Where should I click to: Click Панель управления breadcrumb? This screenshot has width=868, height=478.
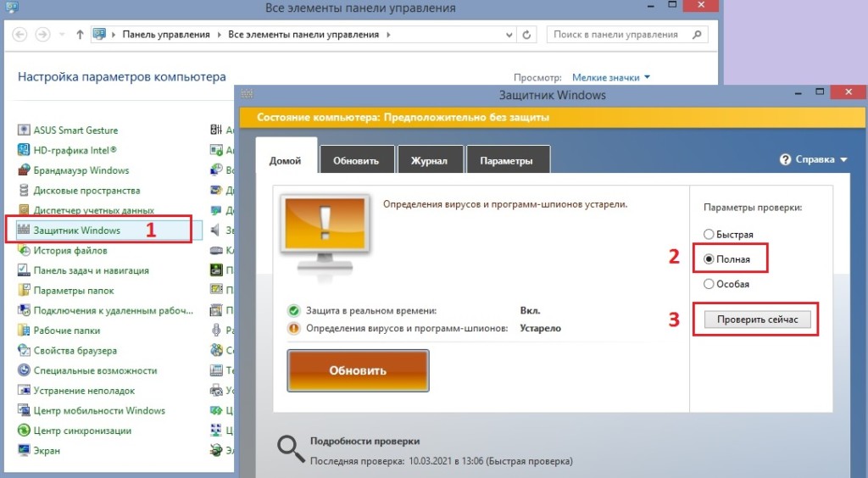click(x=166, y=34)
